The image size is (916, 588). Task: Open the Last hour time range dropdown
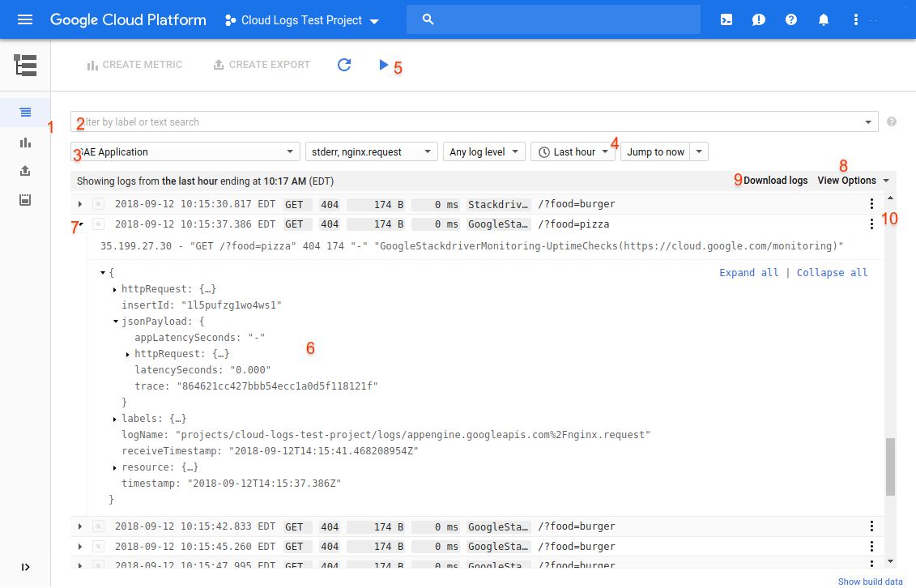(573, 151)
